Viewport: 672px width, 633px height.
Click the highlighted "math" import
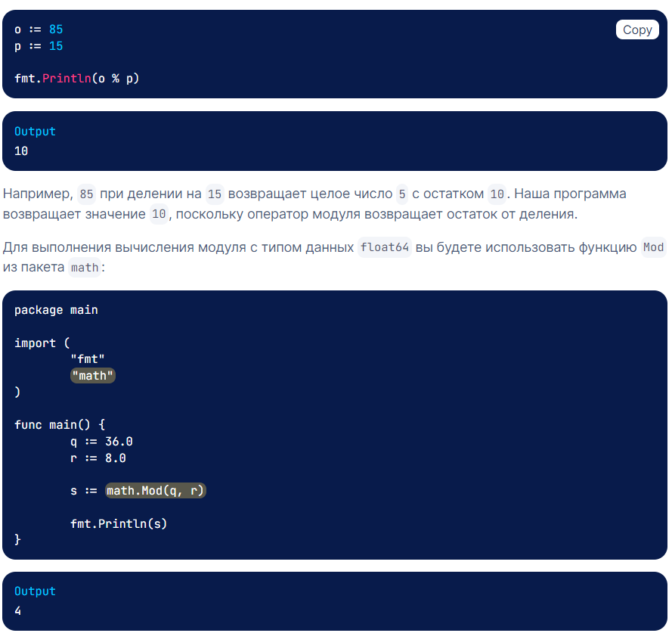tap(92, 376)
